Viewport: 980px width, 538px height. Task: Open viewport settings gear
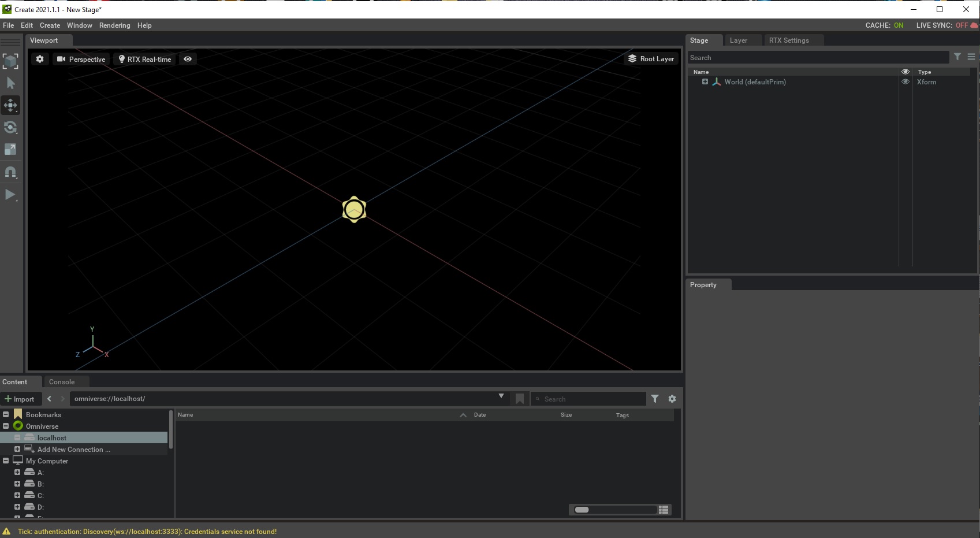(40, 59)
